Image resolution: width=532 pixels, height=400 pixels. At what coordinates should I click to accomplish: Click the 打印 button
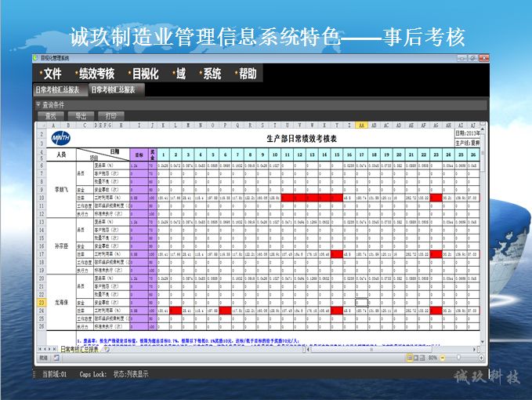coord(111,116)
